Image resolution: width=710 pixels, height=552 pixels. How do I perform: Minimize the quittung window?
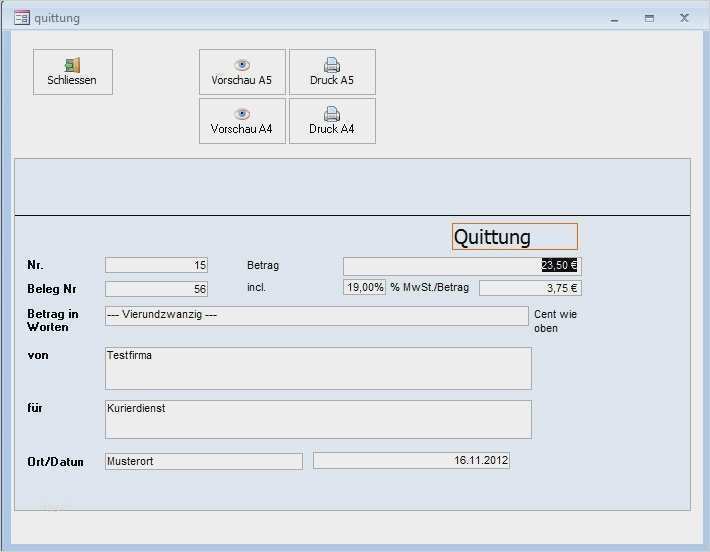614,19
